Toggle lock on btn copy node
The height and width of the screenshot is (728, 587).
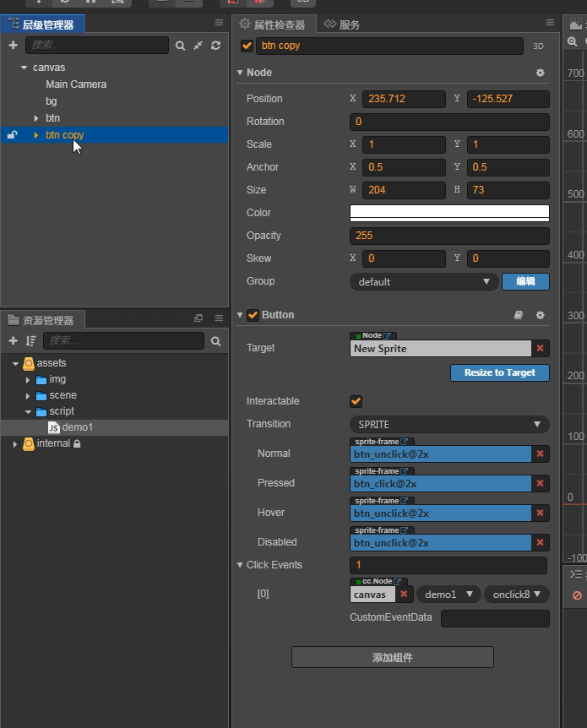pos(12,134)
